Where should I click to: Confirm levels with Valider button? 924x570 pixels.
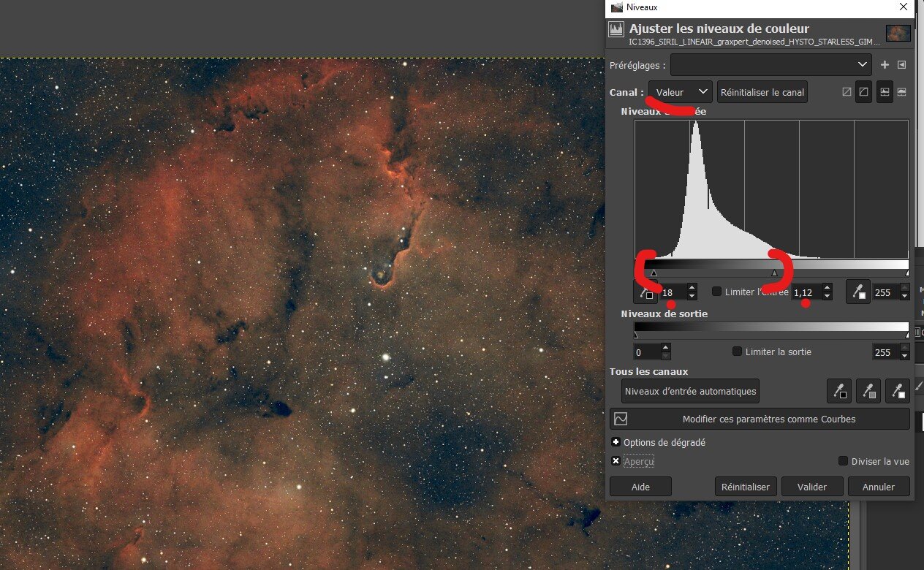coord(812,487)
